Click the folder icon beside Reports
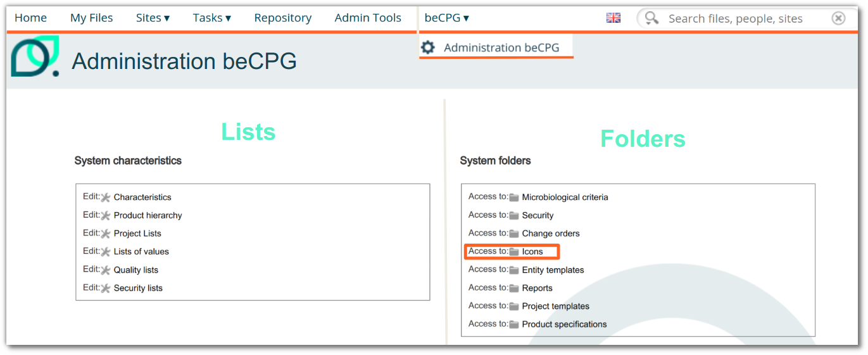This screenshot has width=868, height=355. 514,289
